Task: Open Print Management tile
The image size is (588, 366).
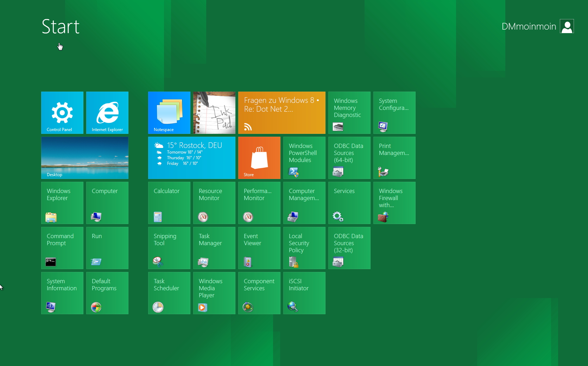Action: tap(394, 158)
